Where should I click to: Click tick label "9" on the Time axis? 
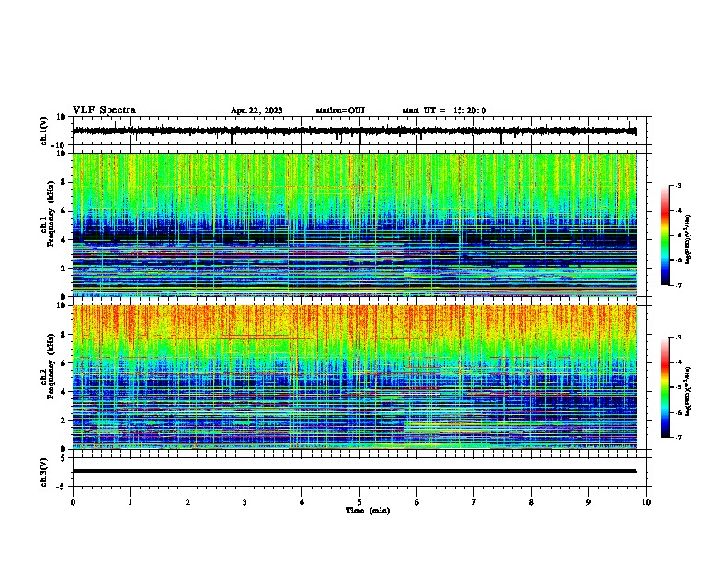588,502
